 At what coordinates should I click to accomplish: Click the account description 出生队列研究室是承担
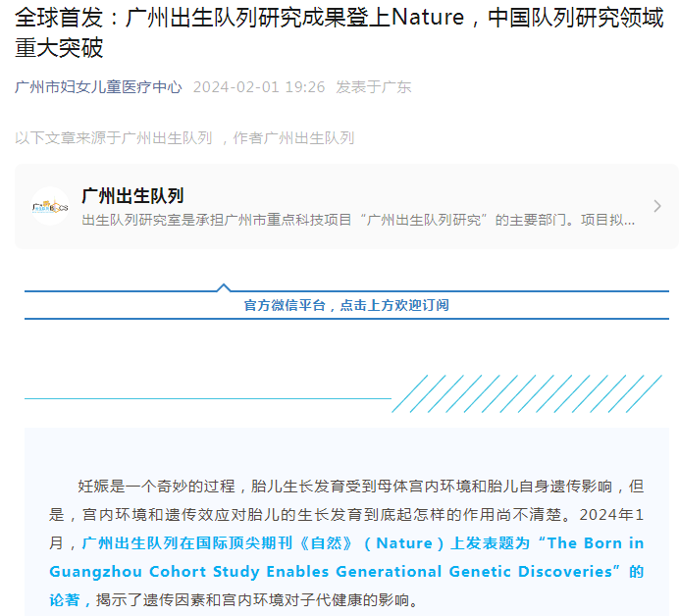point(358,220)
